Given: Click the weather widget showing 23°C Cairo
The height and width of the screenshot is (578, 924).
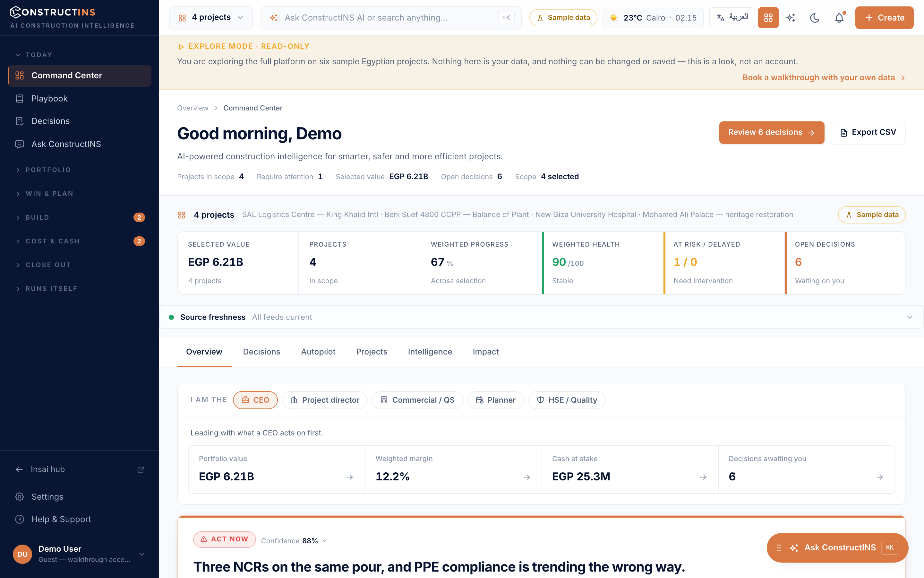Looking at the screenshot, I should point(653,18).
